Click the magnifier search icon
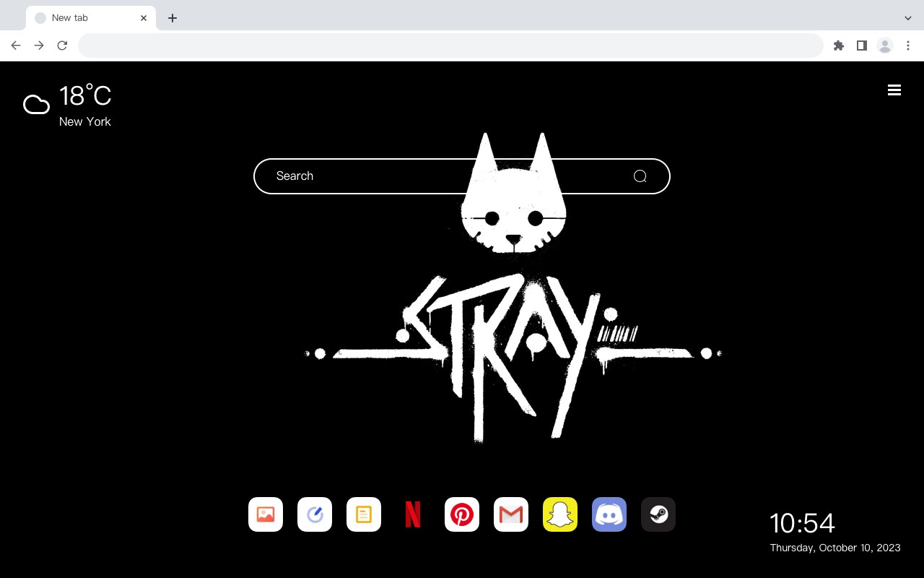This screenshot has height=578, width=924. (640, 176)
